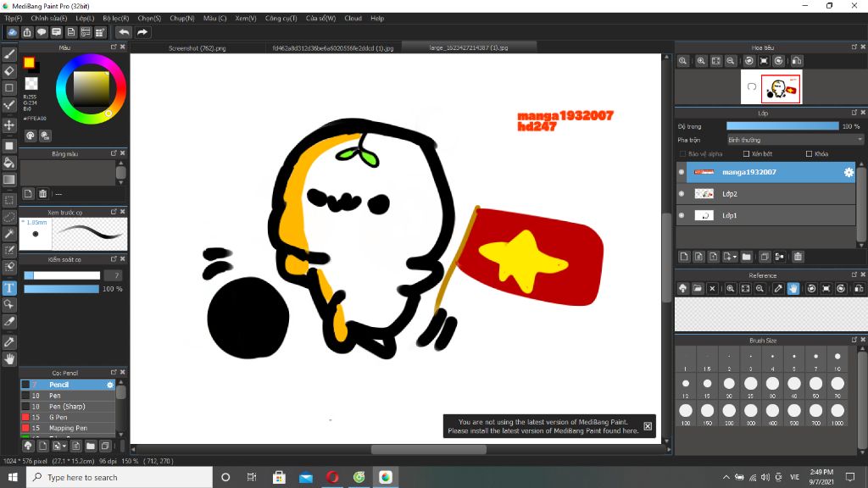This screenshot has width=868, height=488.
Task: Open Pencil brush settings gear
Action: [109, 385]
